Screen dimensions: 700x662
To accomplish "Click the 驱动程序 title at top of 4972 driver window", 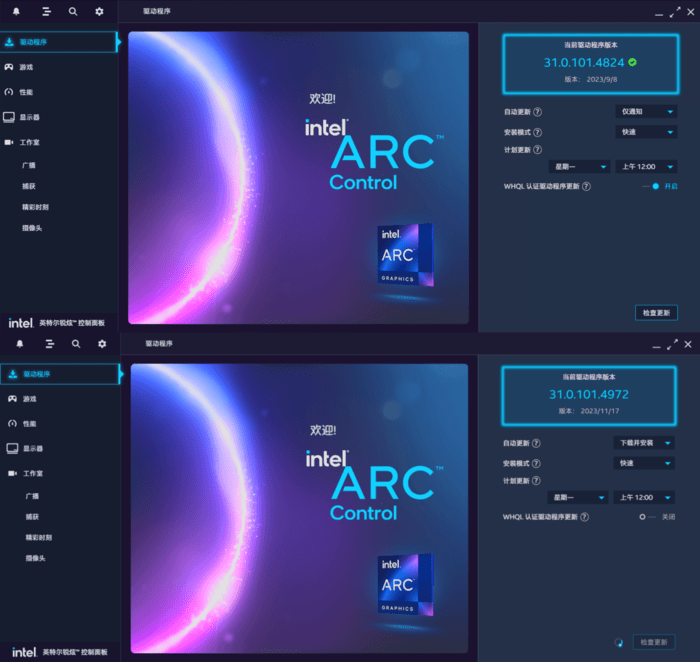I will tap(159, 343).
